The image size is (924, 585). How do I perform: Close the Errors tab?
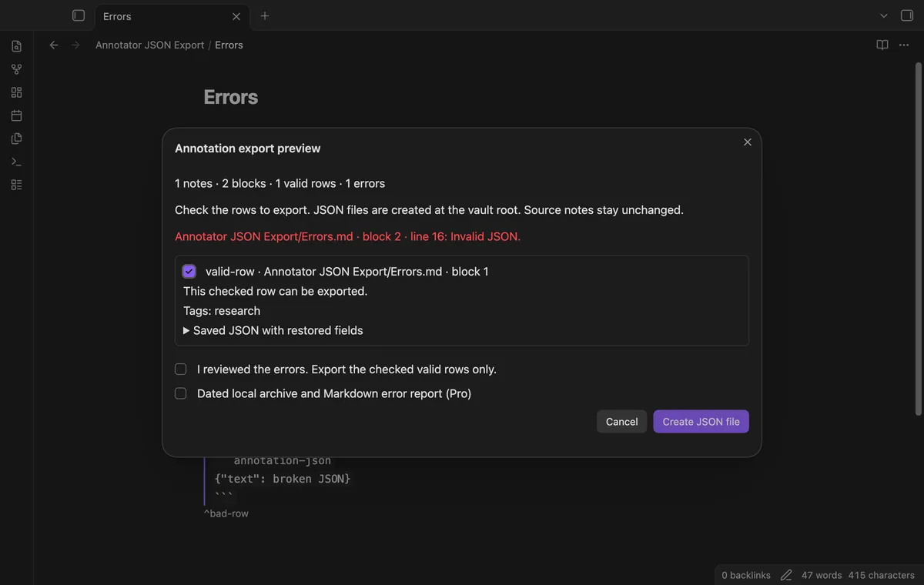(x=236, y=16)
